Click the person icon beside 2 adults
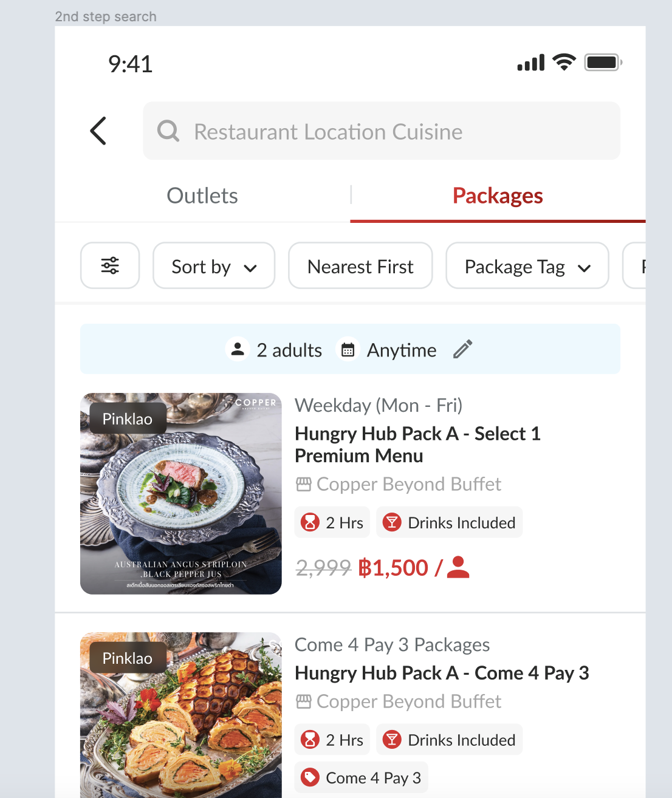Screen dimensions: 672x798 (x=238, y=350)
